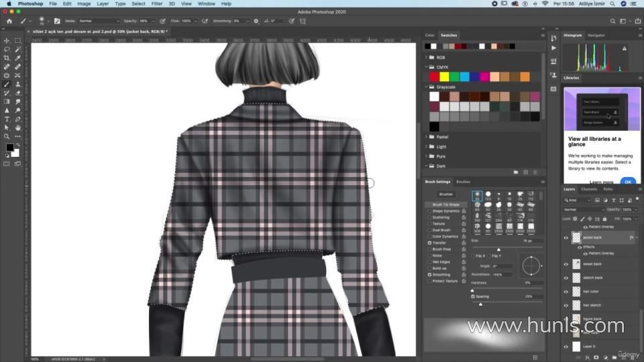Image resolution: width=644 pixels, height=362 pixels.
Task: Select the Move tool
Action: 7,41
